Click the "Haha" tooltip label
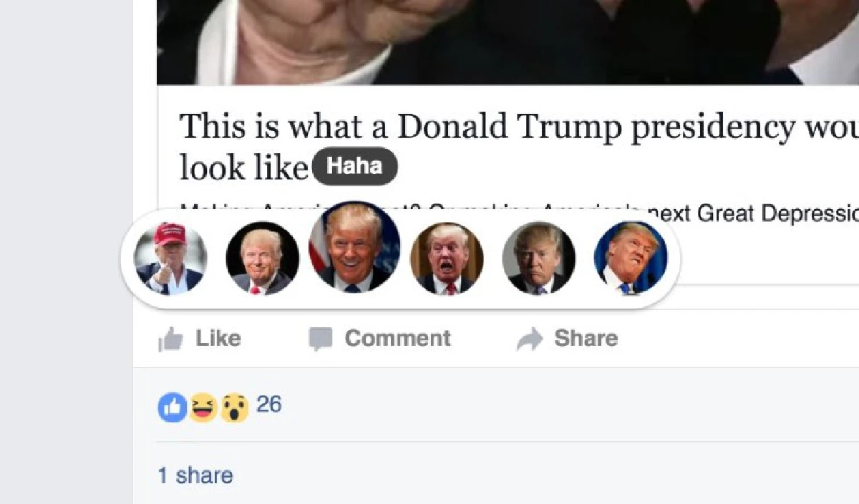 tap(355, 166)
